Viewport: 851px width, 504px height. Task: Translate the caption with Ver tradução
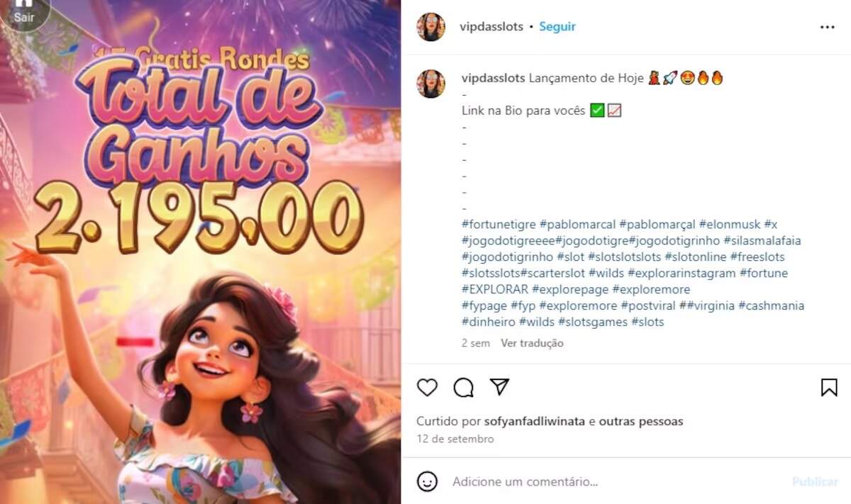(x=532, y=343)
